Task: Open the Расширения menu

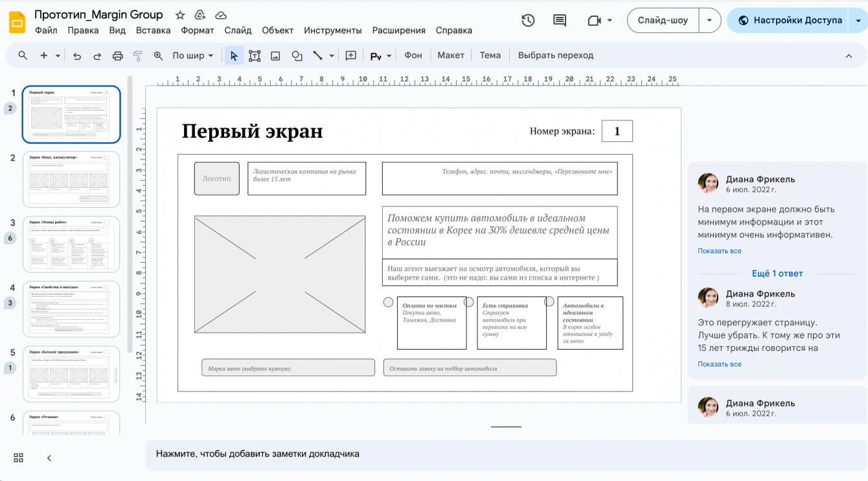Action: [x=398, y=30]
